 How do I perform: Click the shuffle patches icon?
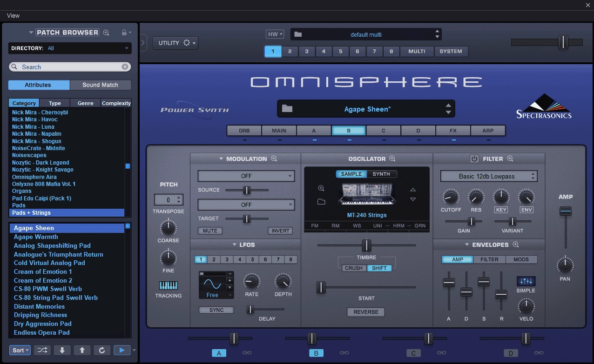tap(42, 350)
